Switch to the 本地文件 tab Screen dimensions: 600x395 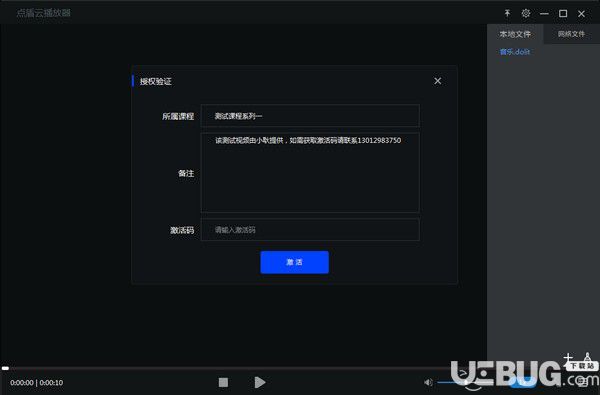[x=515, y=34]
